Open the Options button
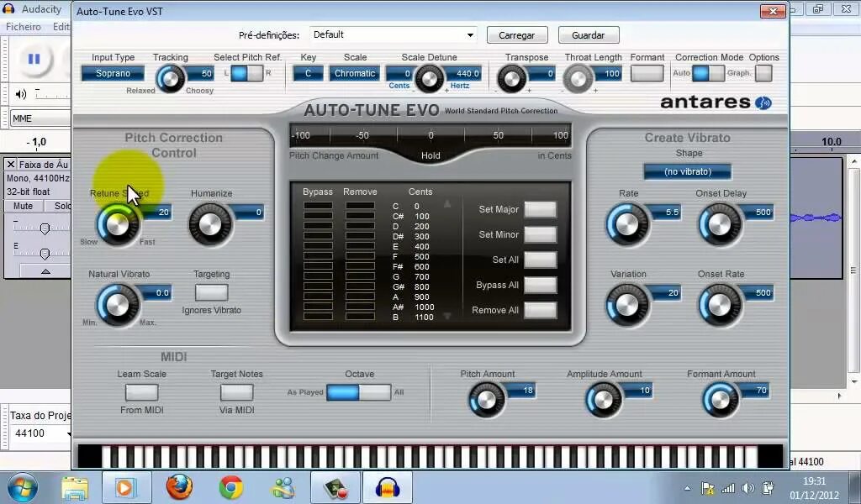The height and width of the screenshot is (504, 861). pyautogui.click(x=763, y=73)
